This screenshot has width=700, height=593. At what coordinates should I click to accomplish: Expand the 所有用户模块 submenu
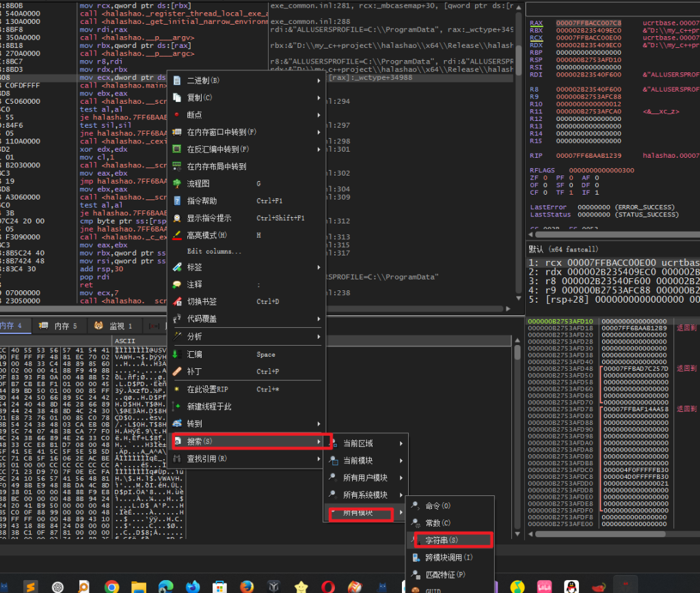[x=366, y=478]
